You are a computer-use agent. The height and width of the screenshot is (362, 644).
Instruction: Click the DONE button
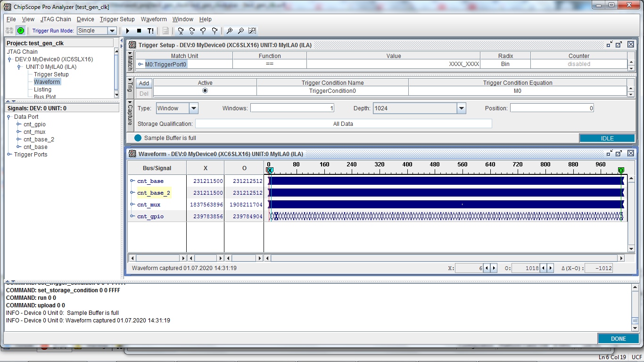618,338
